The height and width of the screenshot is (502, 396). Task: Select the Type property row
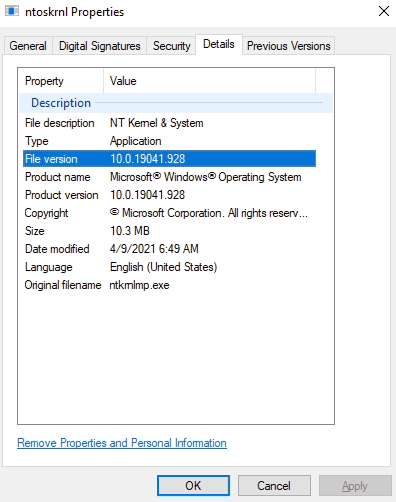[x=169, y=141]
